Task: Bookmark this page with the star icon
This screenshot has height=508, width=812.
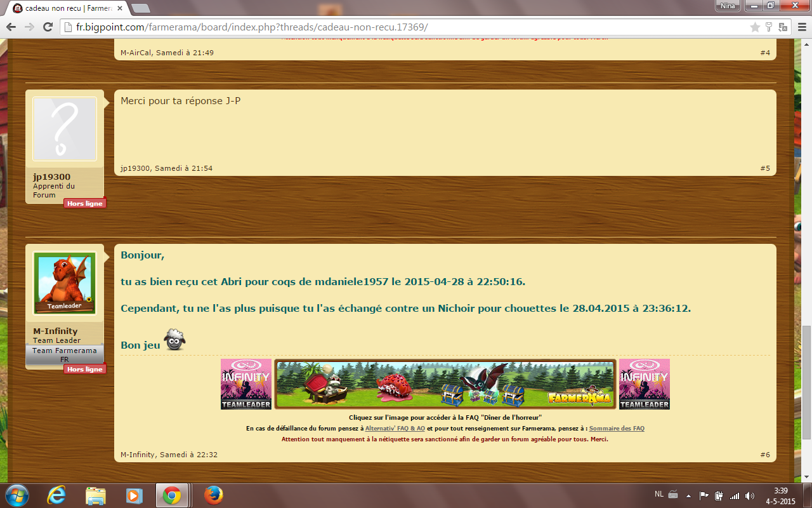Action: [x=755, y=27]
